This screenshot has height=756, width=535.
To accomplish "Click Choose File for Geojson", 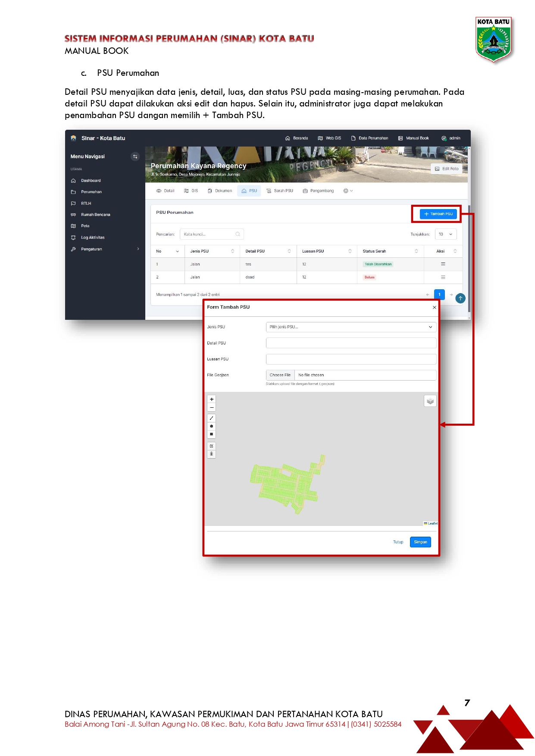I will click(x=280, y=375).
